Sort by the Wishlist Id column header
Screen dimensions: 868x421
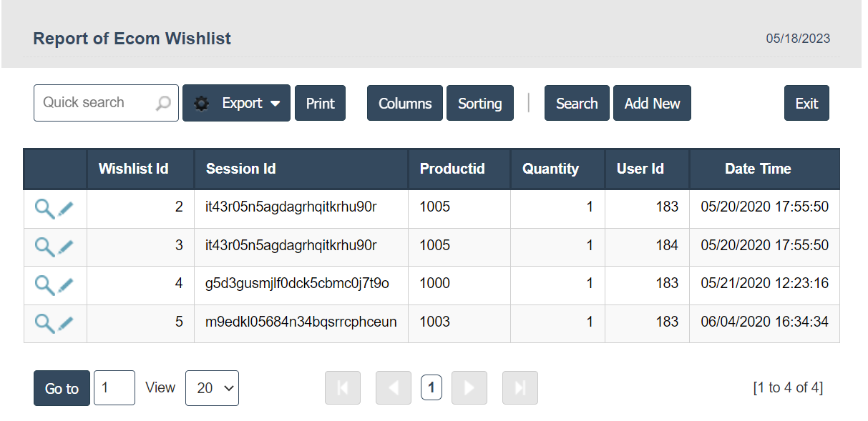click(133, 169)
